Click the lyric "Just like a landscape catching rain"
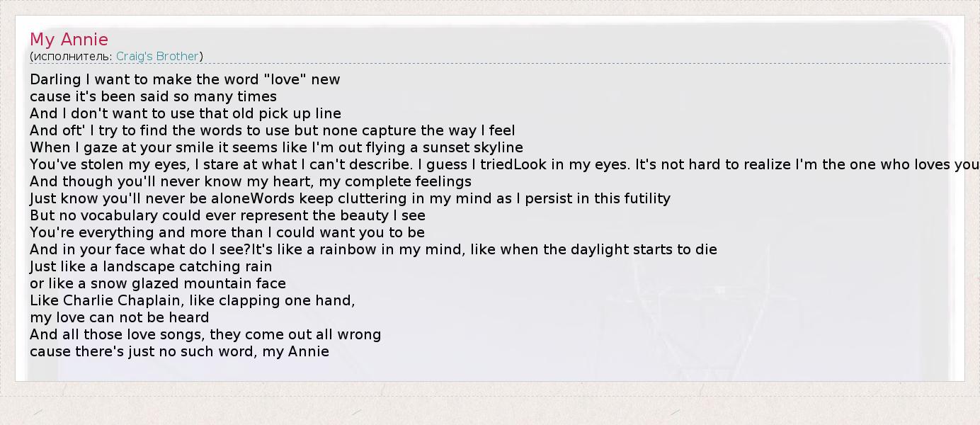Screen dimensions: 980x425 (151, 266)
